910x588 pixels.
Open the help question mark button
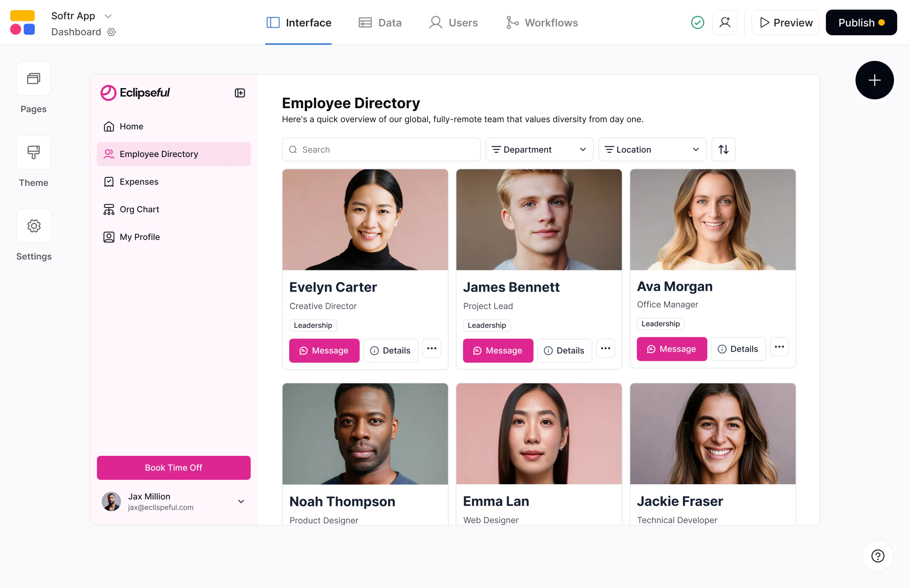pyautogui.click(x=878, y=556)
